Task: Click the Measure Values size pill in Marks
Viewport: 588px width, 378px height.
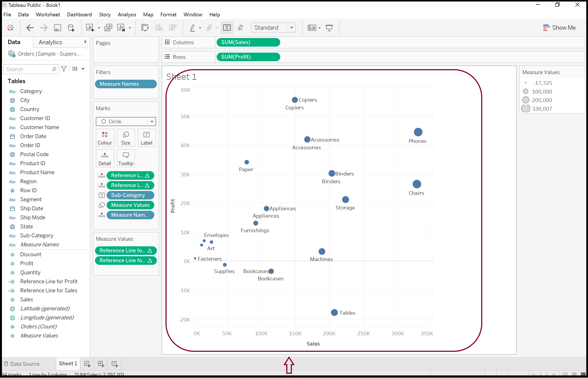Action: coord(130,205)
